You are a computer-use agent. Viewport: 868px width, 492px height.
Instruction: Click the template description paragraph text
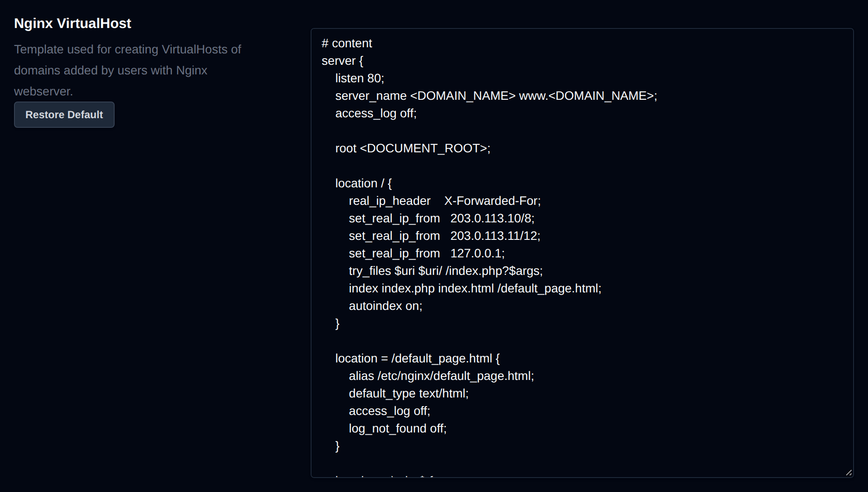(127, 70)
